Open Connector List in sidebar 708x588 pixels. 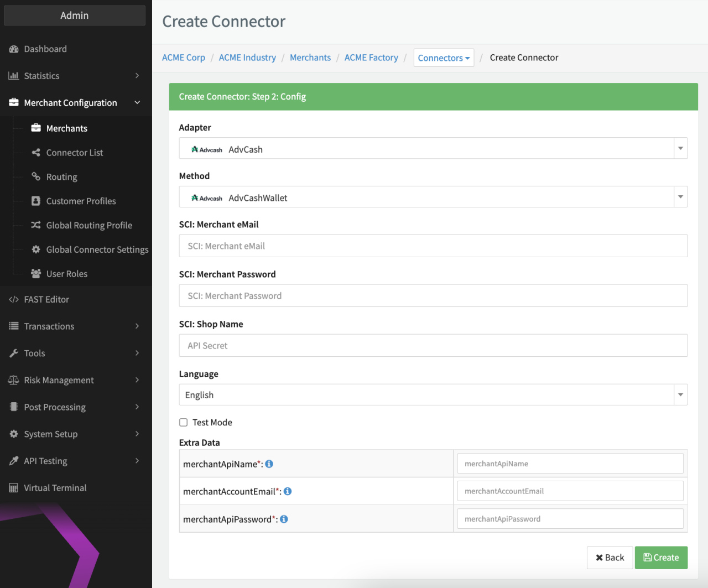pos(74,153)
